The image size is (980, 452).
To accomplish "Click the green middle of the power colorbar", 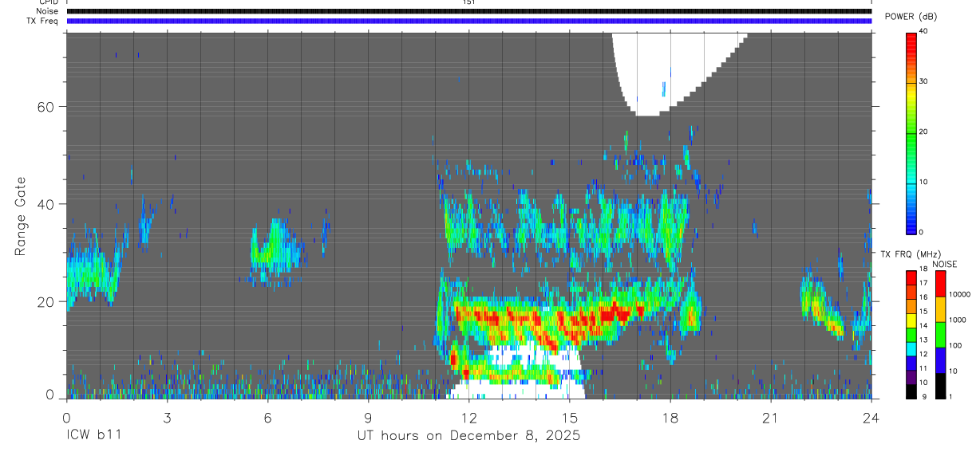I will 911,132.
